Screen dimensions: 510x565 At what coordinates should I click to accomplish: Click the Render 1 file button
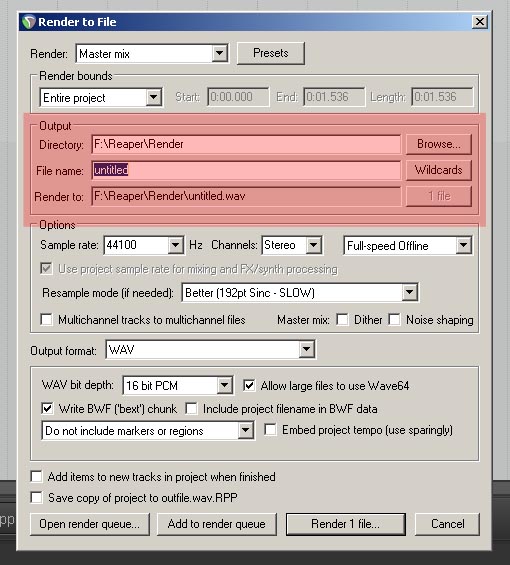pos(346,524)
